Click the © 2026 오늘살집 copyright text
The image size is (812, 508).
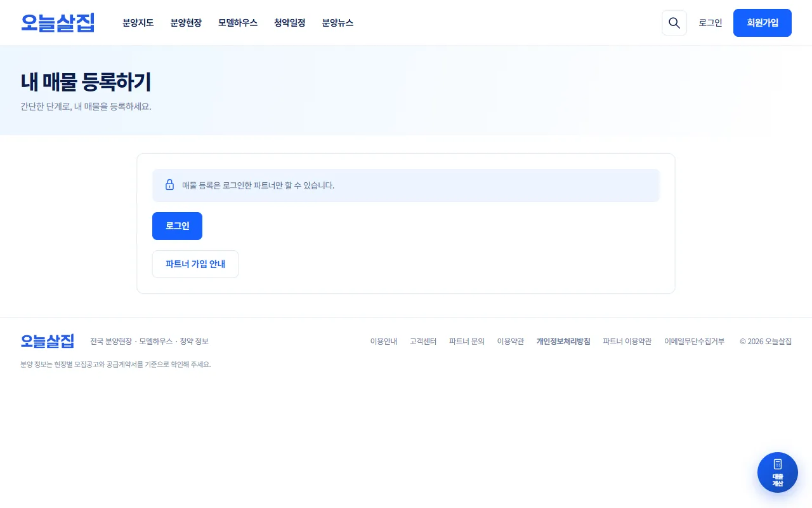pyautogui.click(x=766, y=342)
